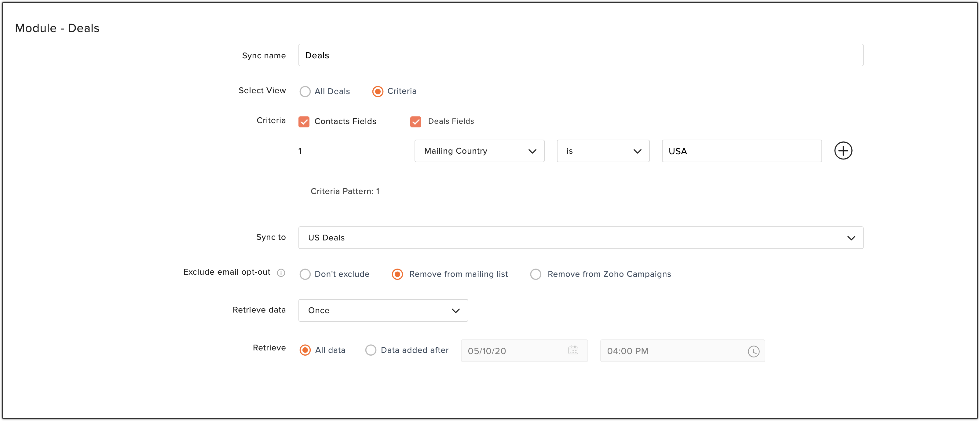Open the Retrieve data Once dropdown
Screen dimensions: 980x421
383,310
